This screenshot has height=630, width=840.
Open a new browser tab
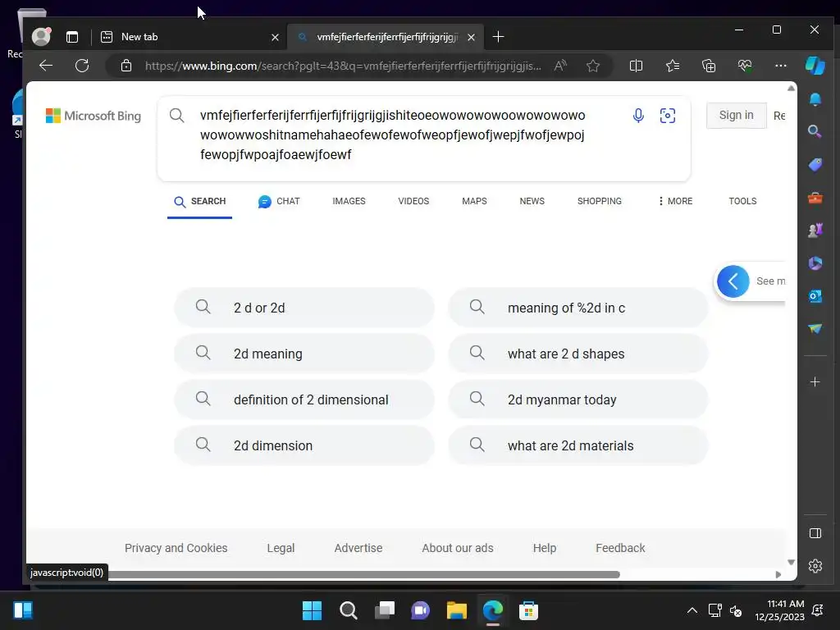(x=498, y=37)
